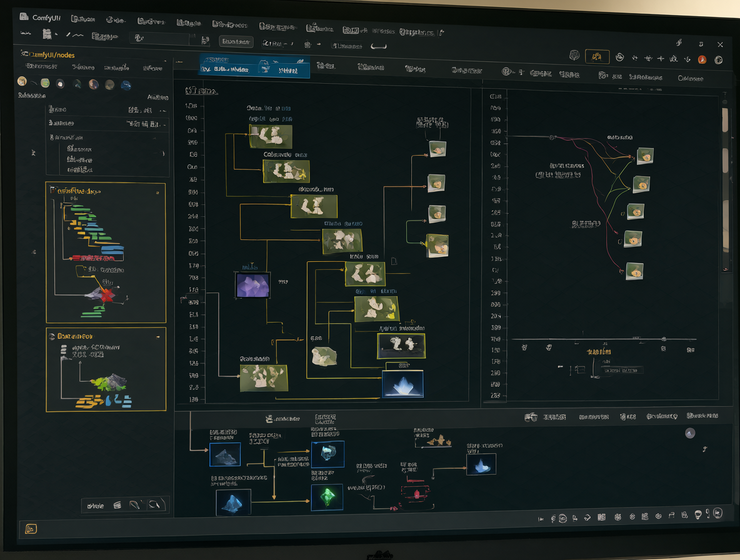Click the gray round button in the lower-right pane
This screenshot has width=740, height=560.
pyautogui.click(x=690, y=433)
